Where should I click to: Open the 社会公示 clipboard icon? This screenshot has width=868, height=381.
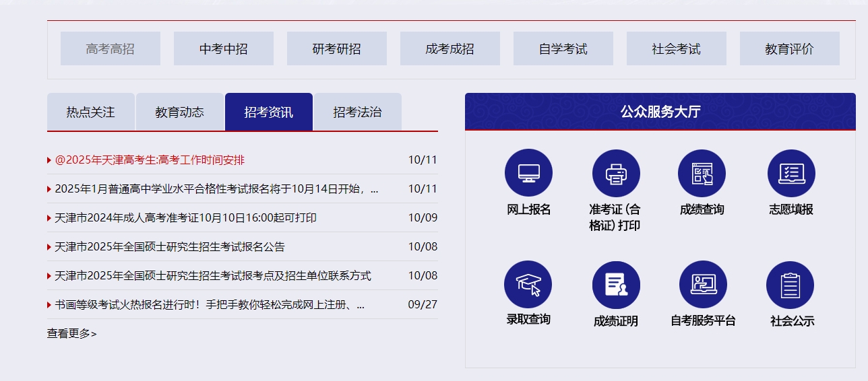pos(791,285)
